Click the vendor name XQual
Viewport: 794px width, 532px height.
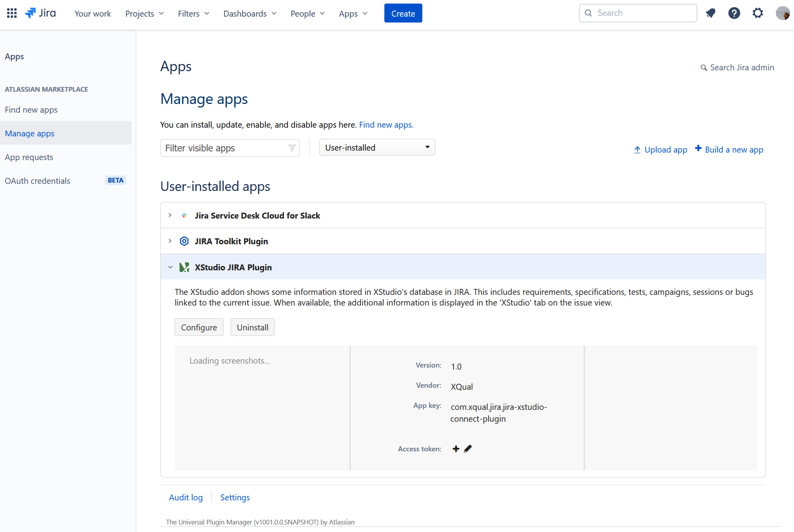click(462, 387)
